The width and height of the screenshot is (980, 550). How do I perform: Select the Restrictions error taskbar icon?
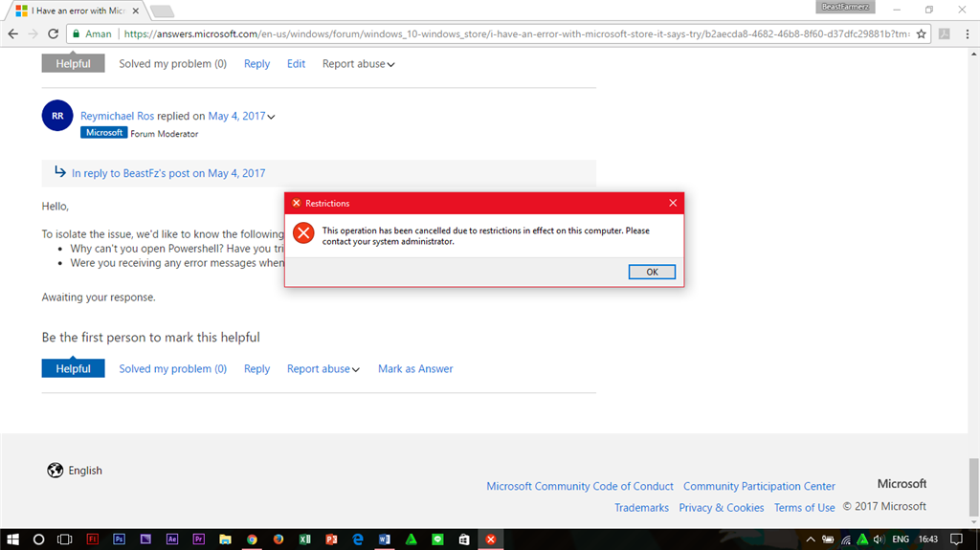tap(491, 539)
